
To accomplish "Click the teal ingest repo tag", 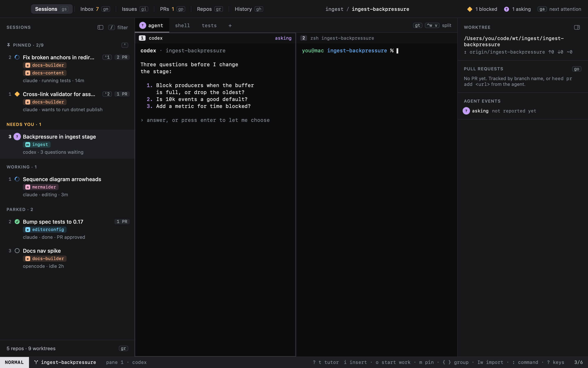I will click(x=37, y=145).
